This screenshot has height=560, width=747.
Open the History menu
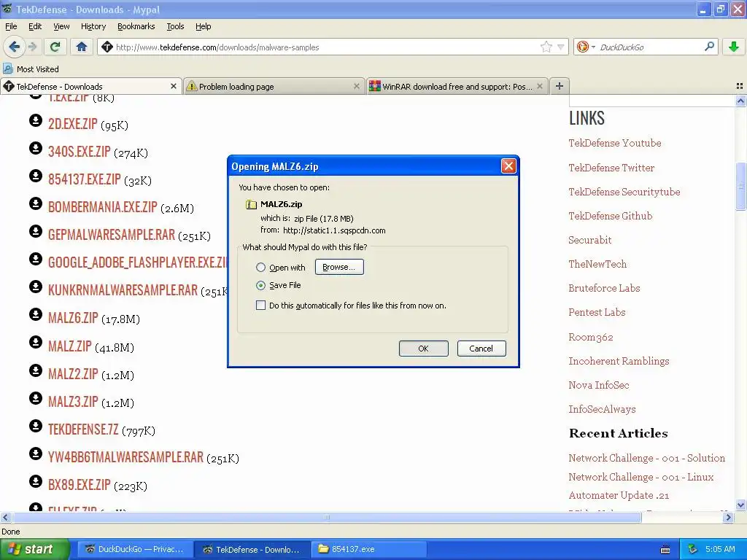coord(93,26)
